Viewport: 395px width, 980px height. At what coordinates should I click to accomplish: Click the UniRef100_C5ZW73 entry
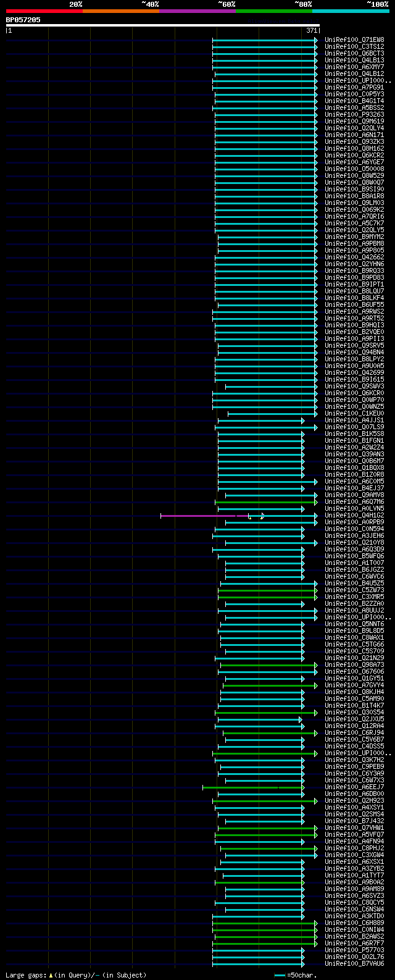(354, 590)
